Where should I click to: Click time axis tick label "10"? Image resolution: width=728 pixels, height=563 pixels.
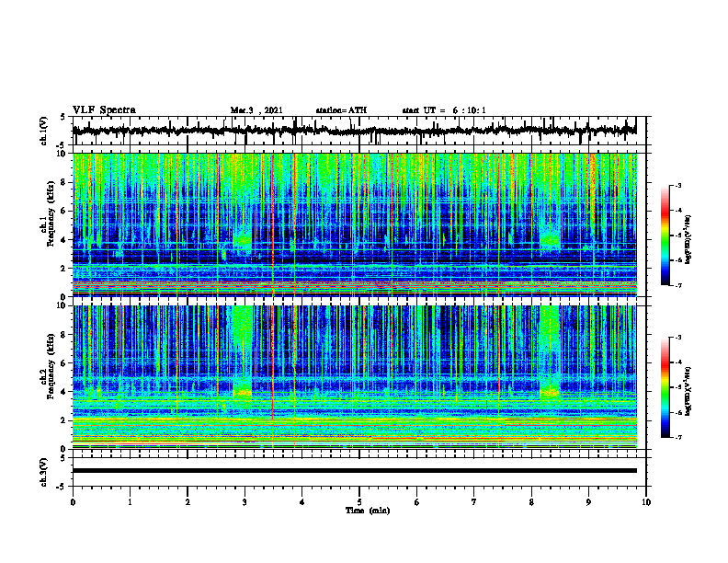click(x=646, y=502)
